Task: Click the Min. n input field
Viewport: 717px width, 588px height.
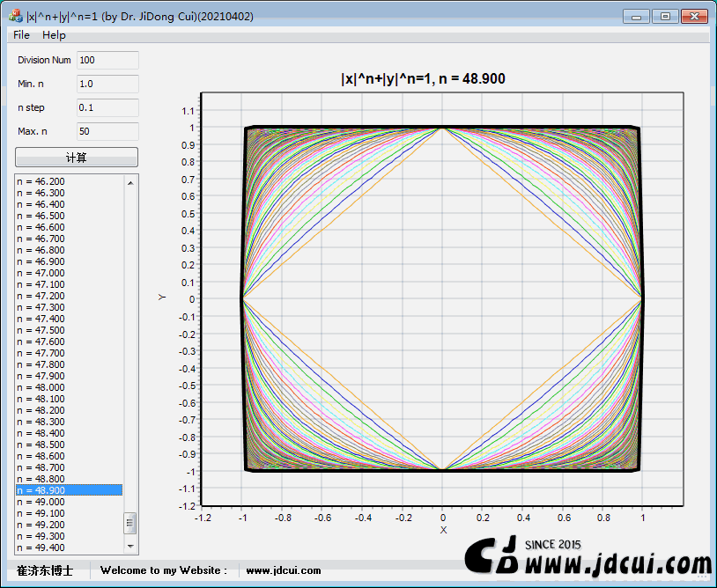Action: coord(107,85)
